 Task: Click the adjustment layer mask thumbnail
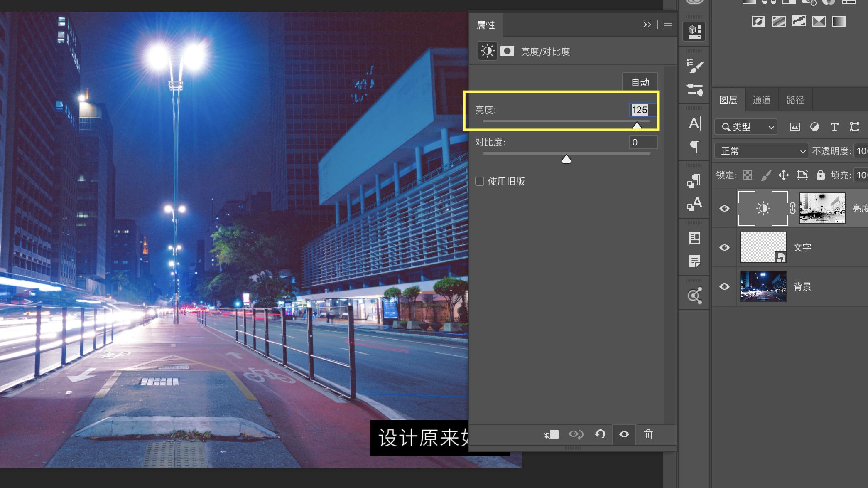(x=822, y=208)
